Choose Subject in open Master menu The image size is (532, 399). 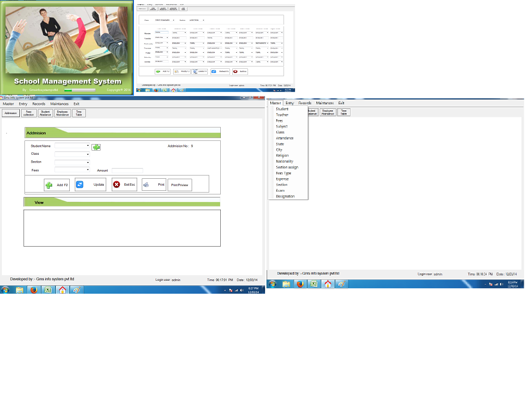coord(282,126)
